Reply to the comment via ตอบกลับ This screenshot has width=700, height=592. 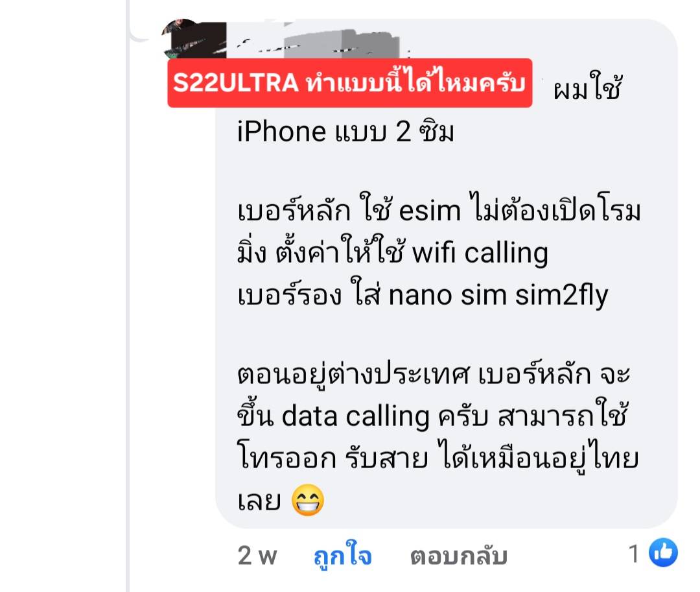[458, 556]
